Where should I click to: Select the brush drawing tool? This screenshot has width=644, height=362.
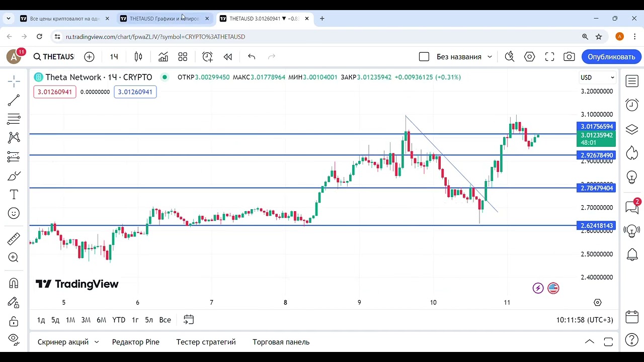pyautogui.click(x=14, y=176)
